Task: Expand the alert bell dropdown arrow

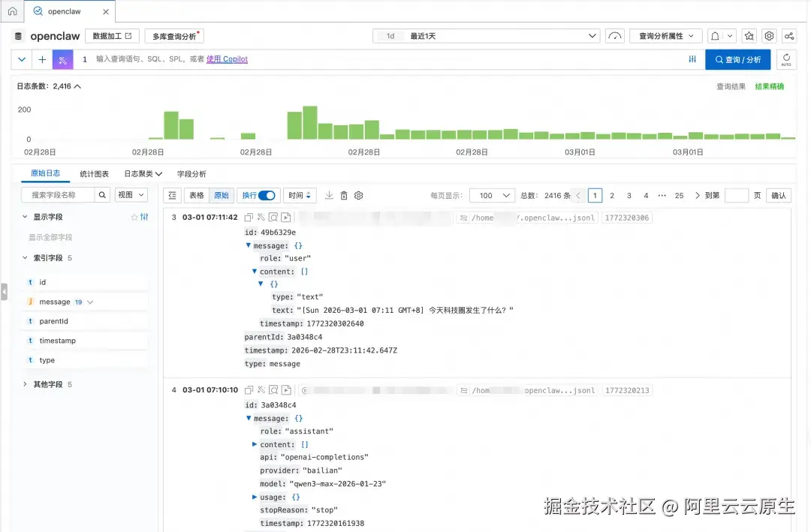Action: (x=730, y=36)
